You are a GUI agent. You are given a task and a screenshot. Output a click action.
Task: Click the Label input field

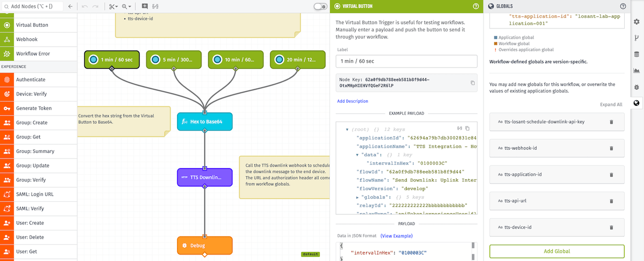406,62
